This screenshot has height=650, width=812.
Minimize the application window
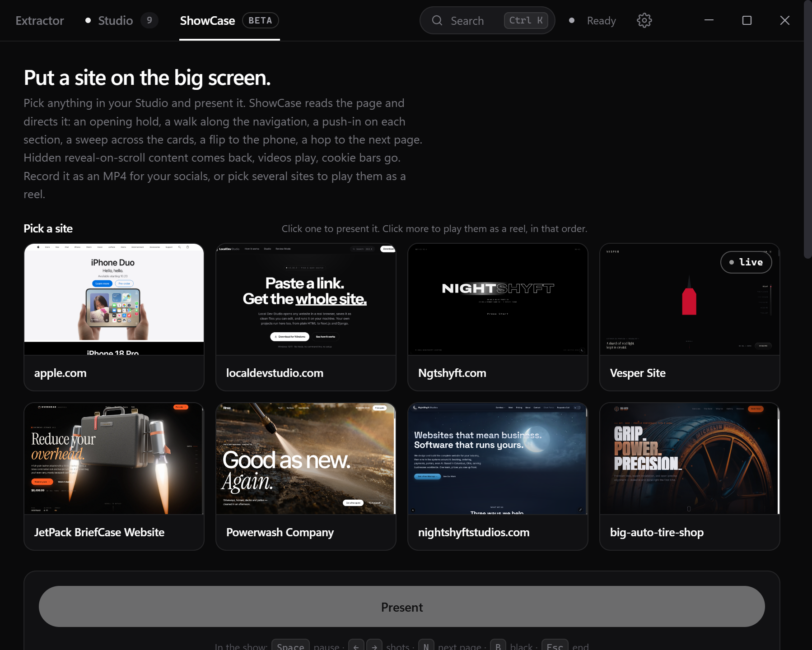[709, 20]
